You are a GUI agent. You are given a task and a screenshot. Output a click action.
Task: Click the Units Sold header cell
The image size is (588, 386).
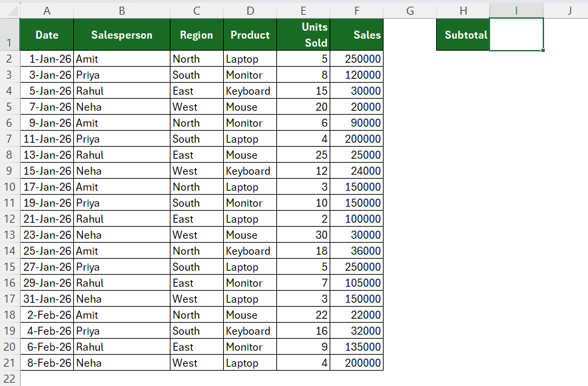[x=304, y=34]
